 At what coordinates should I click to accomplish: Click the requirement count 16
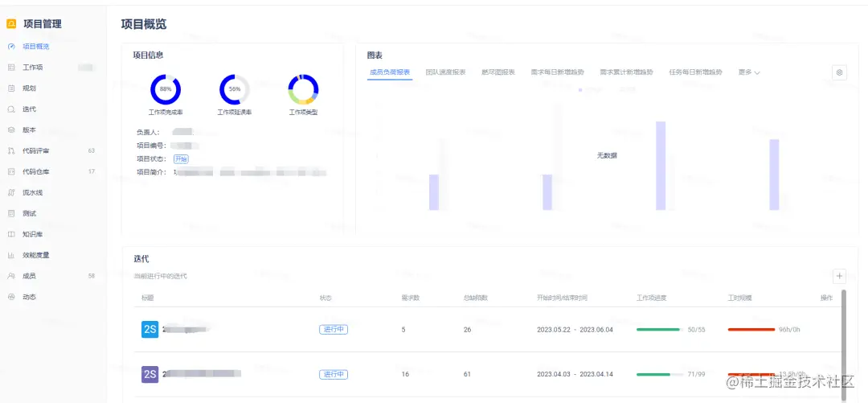click(x=405, y=374)
